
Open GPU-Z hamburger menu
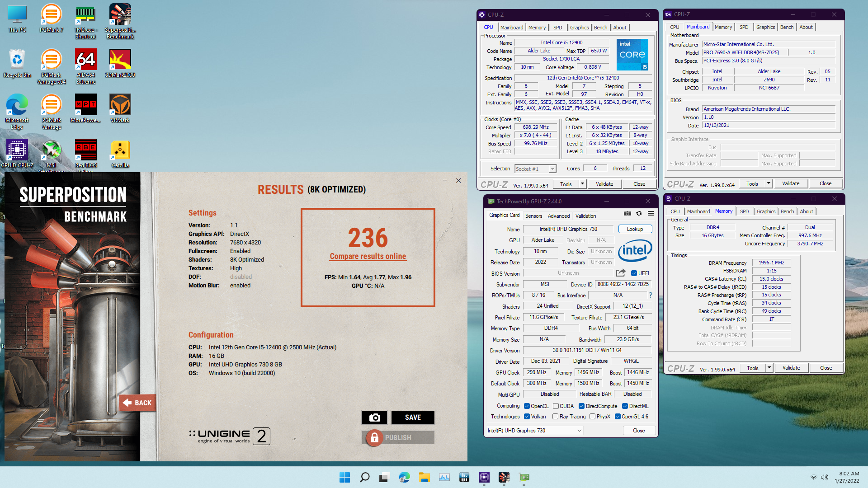pyautogui.click(x=651, y=214)
